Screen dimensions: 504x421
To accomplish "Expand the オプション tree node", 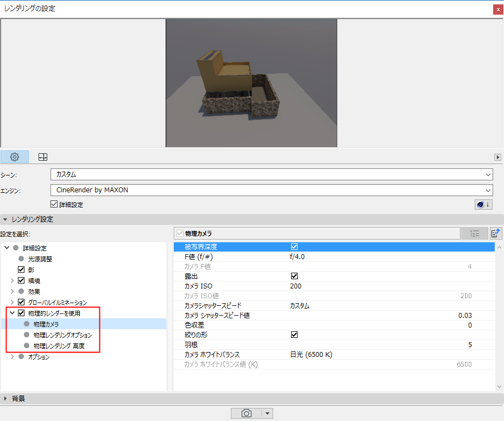I will (12, 356).
